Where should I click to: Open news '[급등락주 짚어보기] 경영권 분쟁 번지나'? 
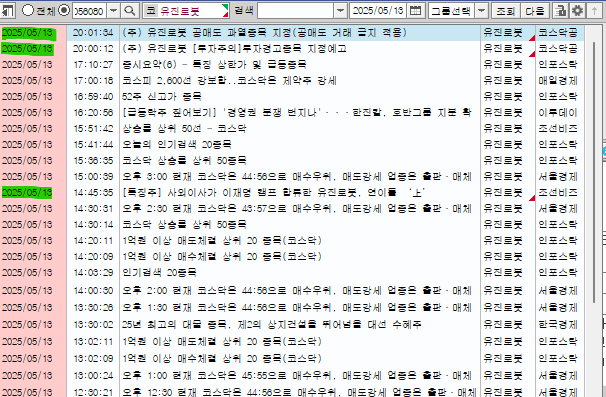coord(297,113)
